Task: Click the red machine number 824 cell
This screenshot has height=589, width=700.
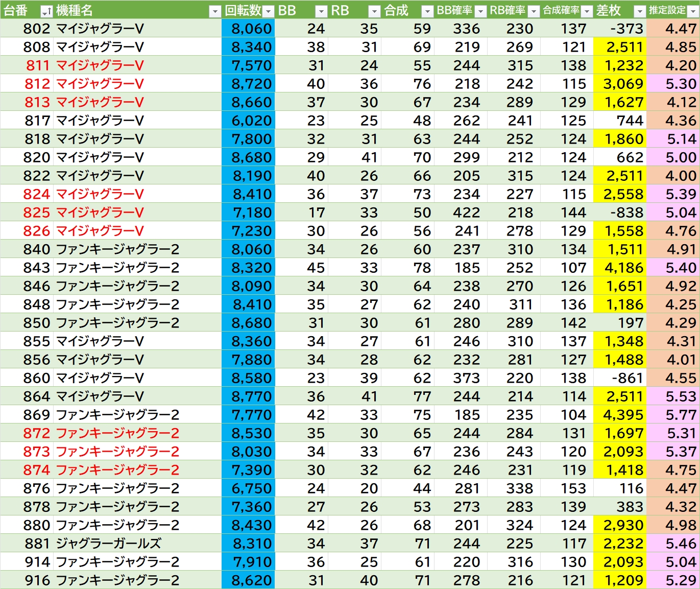Action: (37, 194)
